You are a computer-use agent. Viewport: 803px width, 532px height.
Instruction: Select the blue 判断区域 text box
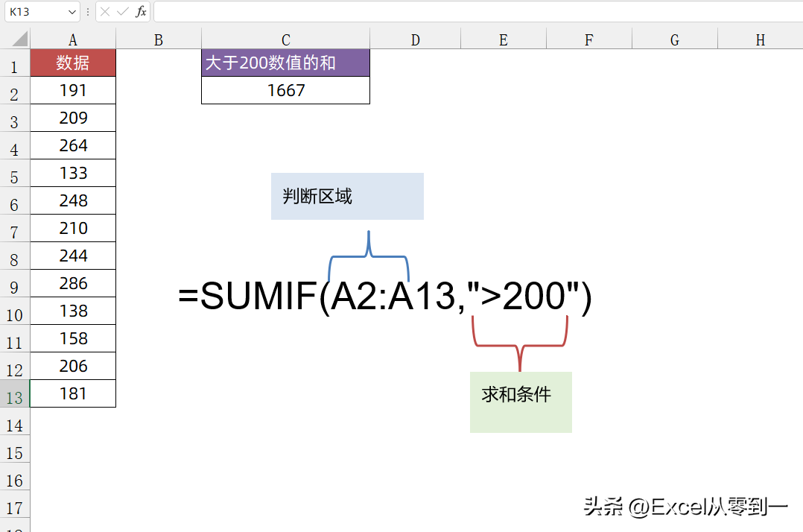click(x=347, y=197)
